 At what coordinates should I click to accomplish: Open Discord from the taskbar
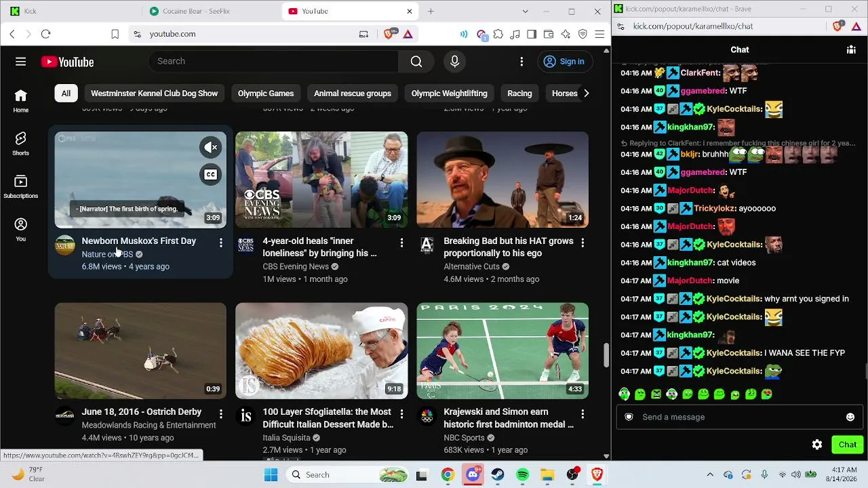473,475
